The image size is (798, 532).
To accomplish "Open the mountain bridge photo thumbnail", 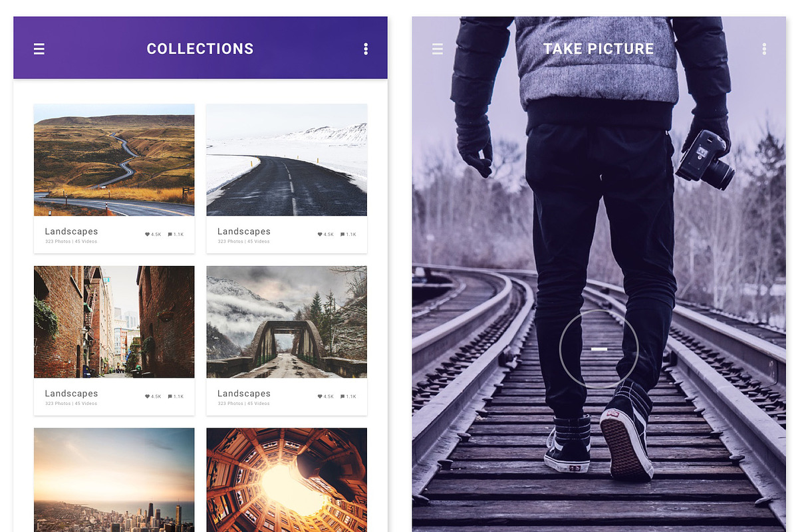I will point(287,322).
